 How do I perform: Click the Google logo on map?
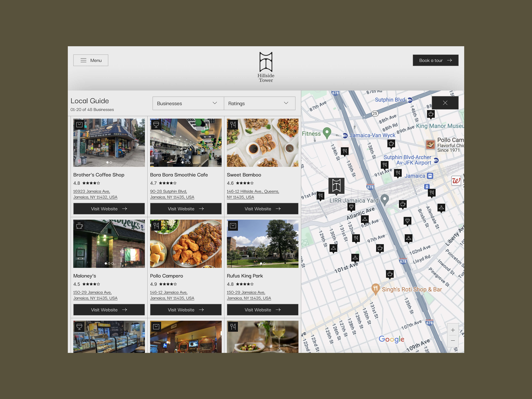[391, 339]
